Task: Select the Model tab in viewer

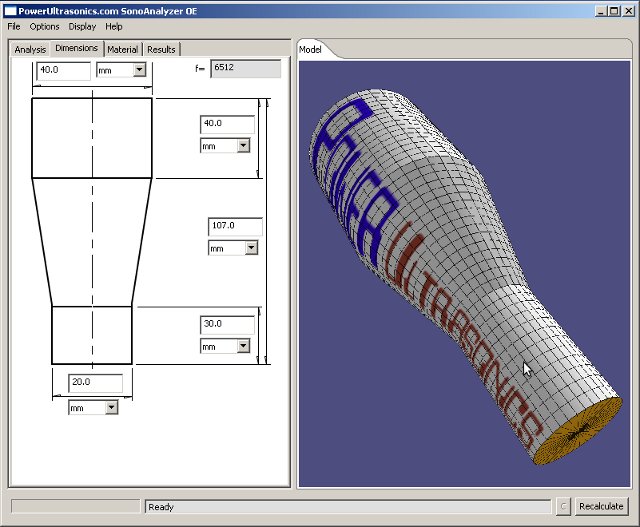Action: 310,49
